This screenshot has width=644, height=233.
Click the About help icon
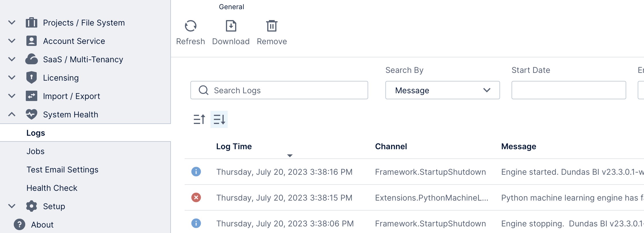point(19,224)
